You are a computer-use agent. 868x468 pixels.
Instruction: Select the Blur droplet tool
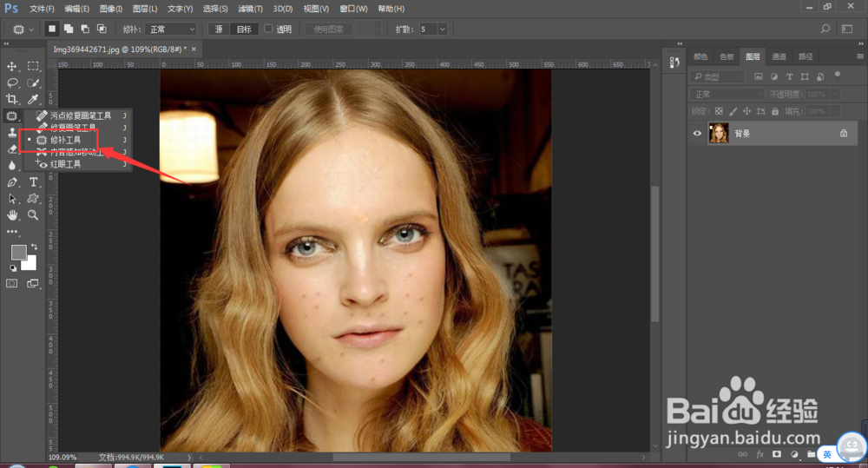(11, 166)
